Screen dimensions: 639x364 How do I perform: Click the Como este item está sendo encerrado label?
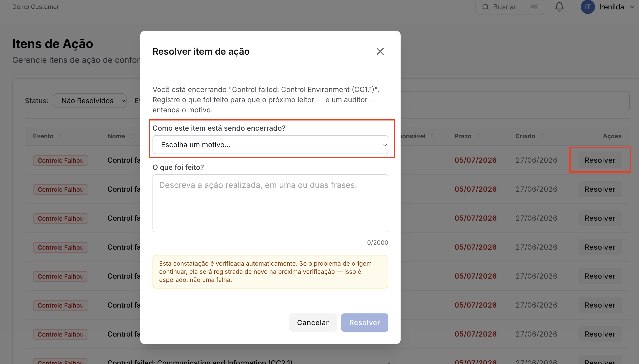219,128
